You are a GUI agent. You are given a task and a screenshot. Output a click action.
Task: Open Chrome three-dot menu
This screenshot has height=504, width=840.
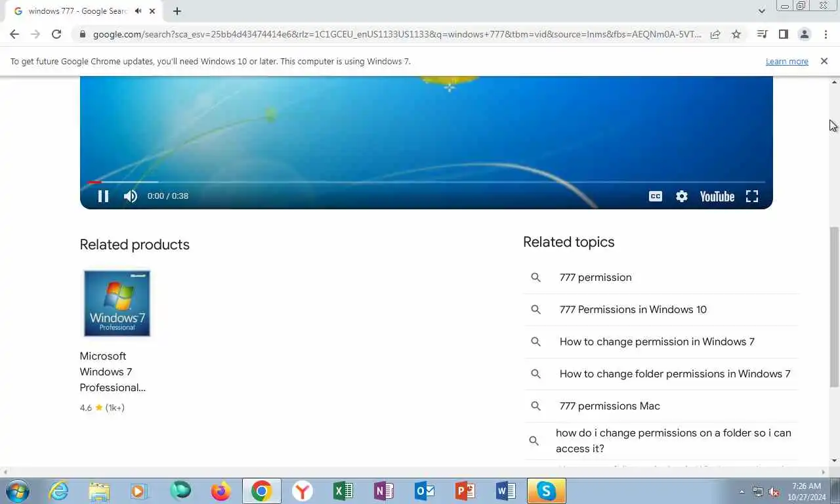[826, 34]
